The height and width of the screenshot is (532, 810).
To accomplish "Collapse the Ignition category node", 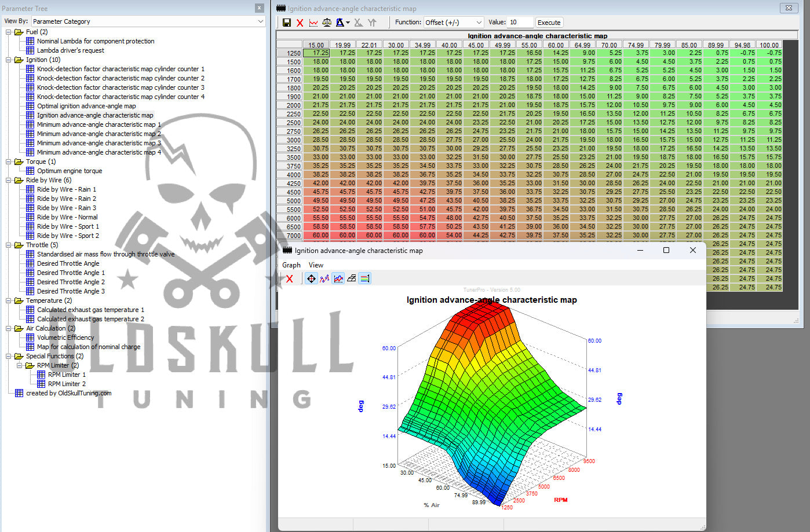I will click(9, 60).
